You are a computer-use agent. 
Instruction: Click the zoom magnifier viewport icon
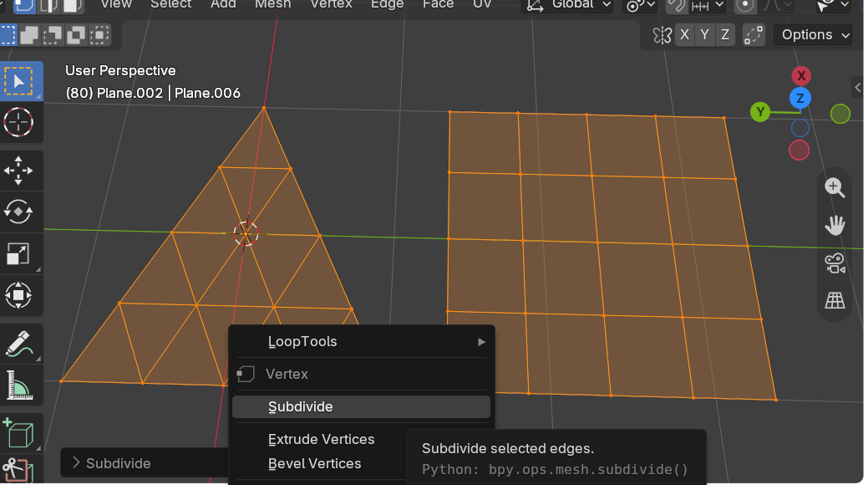(x=835, y=188)
